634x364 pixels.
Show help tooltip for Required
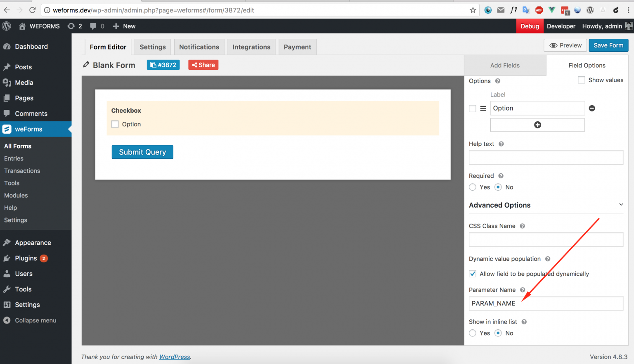(x=501, y=176)
